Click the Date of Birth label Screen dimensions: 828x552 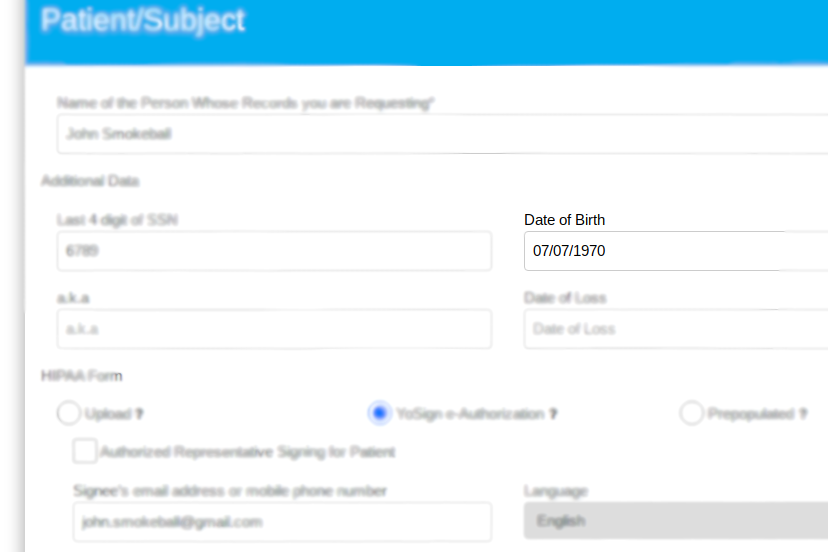pyautogui.click(x=564, y=220)
